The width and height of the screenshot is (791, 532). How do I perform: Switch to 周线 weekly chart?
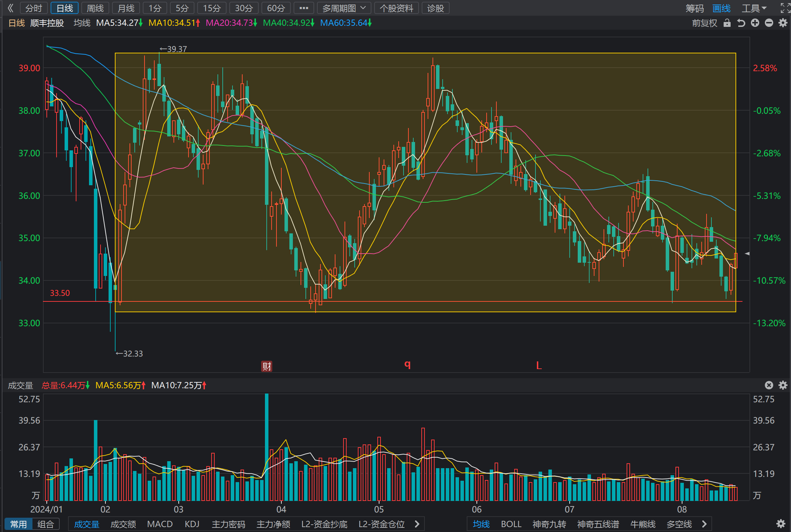coord(95,8)
